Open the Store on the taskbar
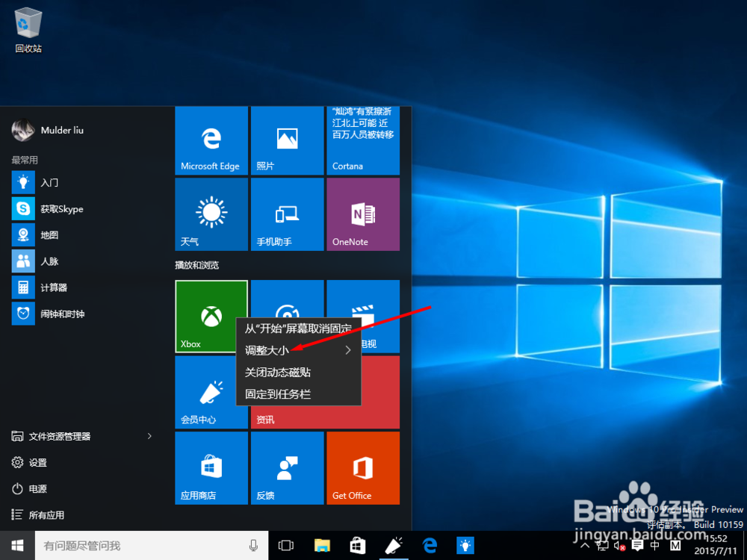The height and width of the screenshot is (560, 747). [x=358, y=545]
